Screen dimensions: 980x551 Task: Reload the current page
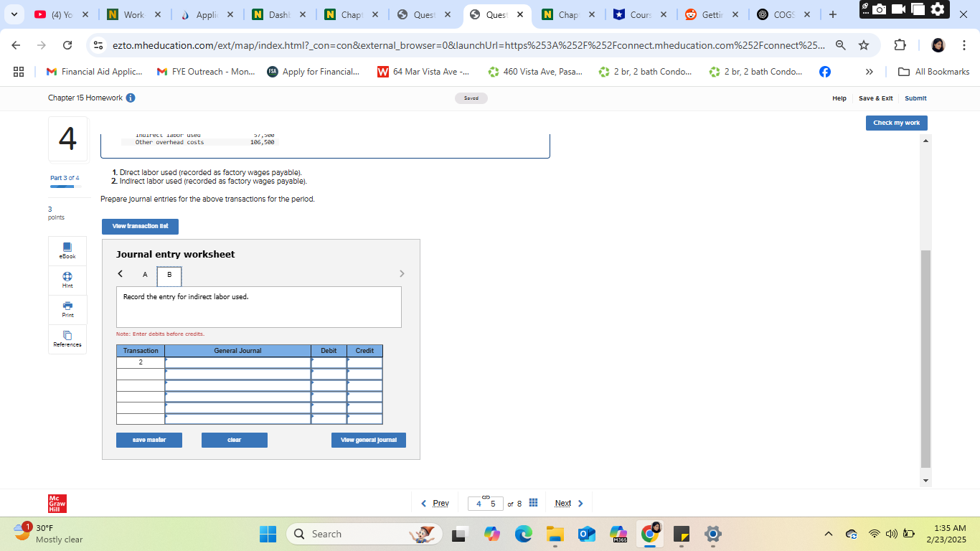67,45
